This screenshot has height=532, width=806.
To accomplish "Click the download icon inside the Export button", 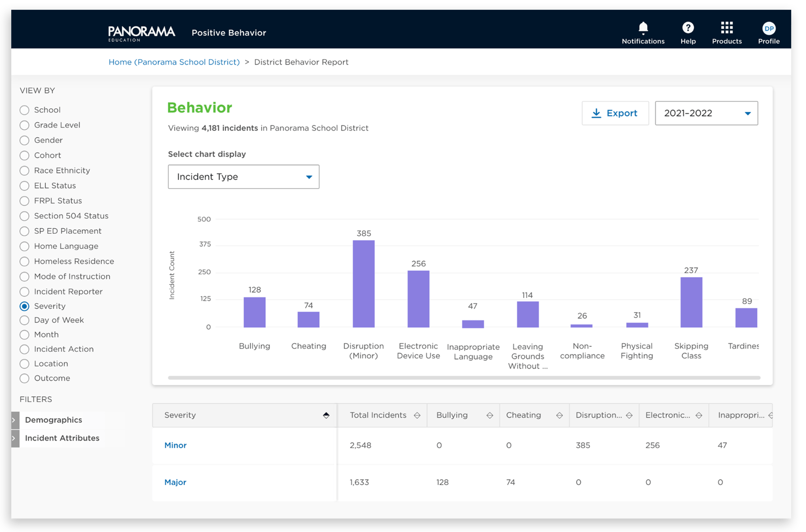I will pos(596,113).
